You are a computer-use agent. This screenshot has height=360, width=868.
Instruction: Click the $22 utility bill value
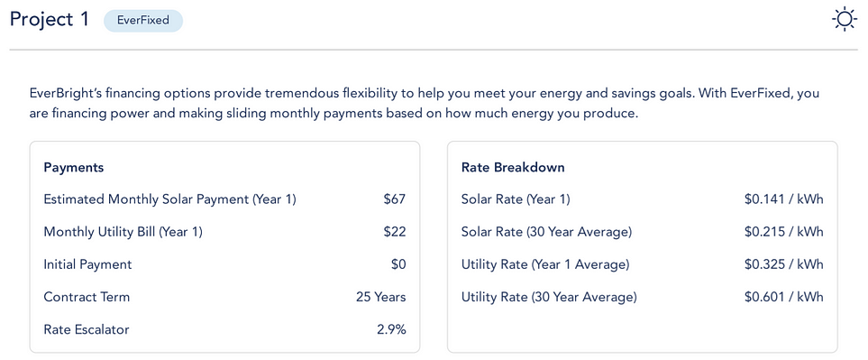click(395, 232)
